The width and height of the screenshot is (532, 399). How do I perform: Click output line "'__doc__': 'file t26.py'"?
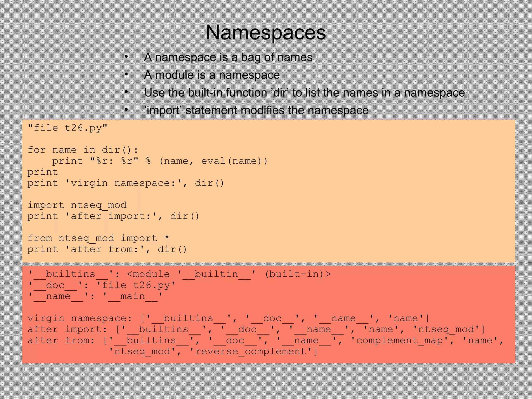pos(102,285)
